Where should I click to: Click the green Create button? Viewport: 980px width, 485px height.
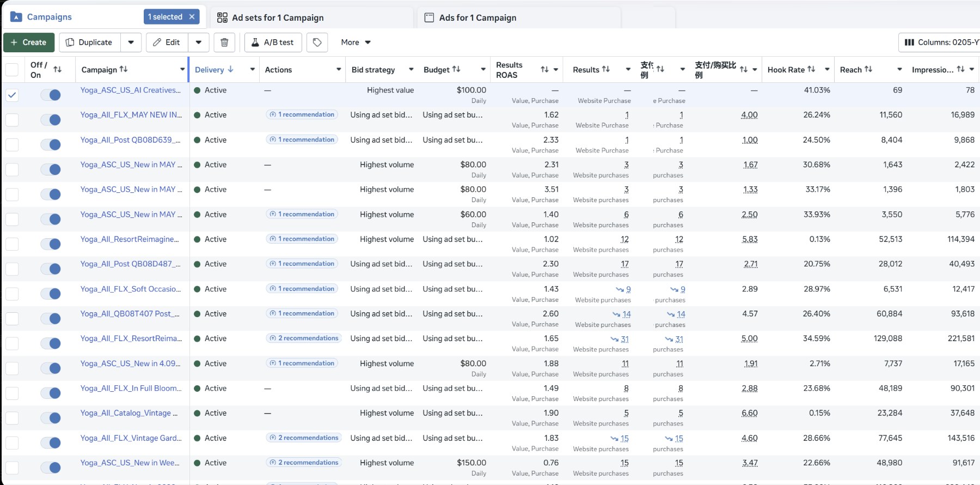pyautogui.click(x=28, y=43)
